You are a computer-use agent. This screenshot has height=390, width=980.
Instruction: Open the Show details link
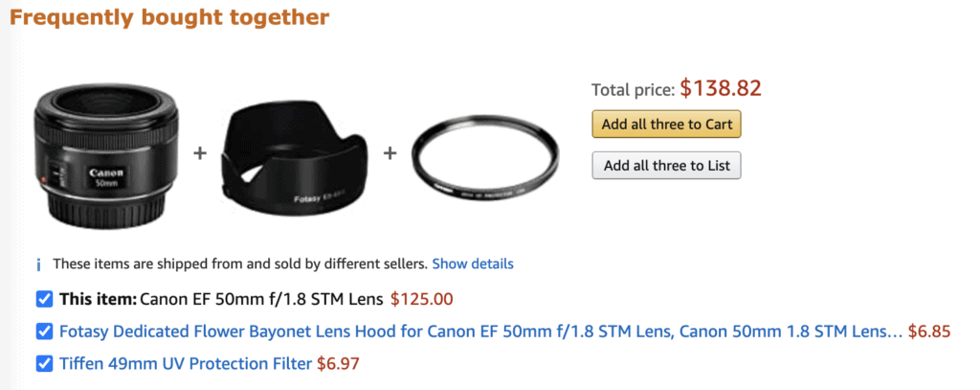click(x=473, y=264)
